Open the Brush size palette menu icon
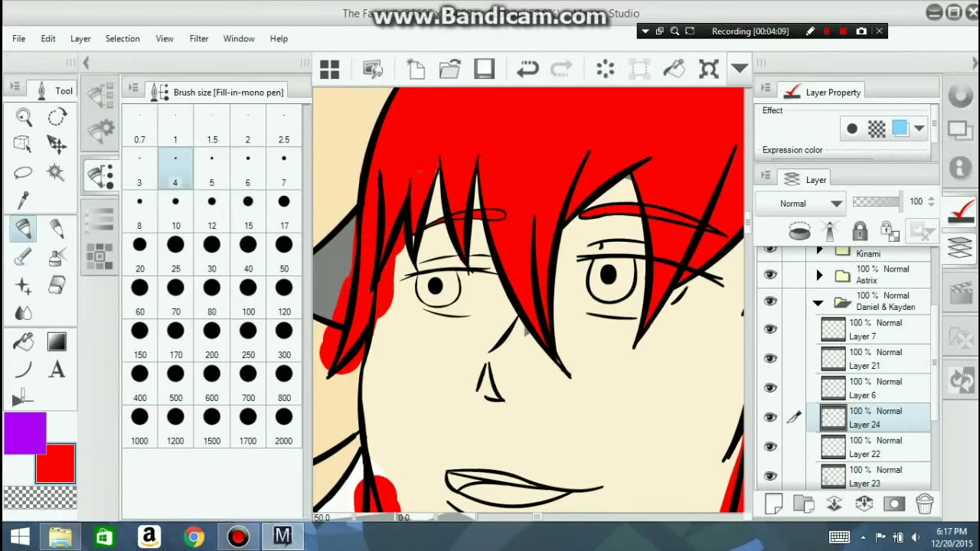The height and width of the screenshot is (551, 980). point(133,89)
